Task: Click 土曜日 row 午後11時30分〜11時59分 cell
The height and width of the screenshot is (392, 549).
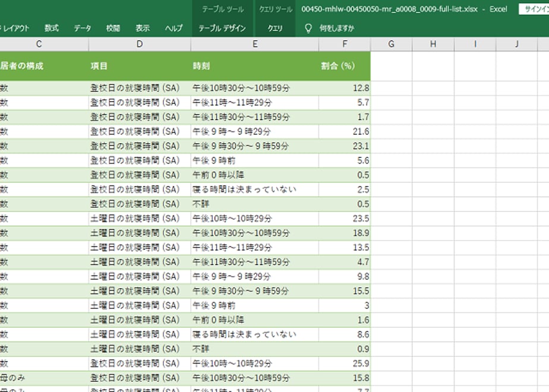Action: 255,262
